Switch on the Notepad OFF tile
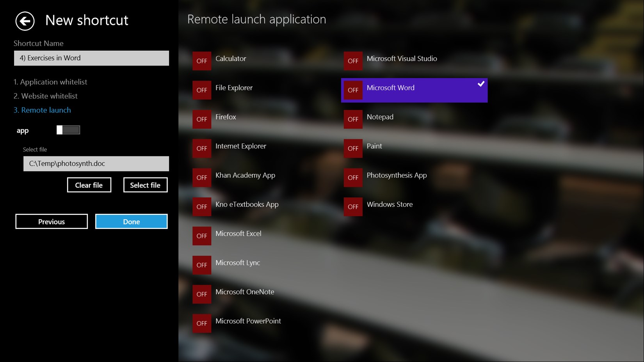Viewport: 644px width, 362px height. 353,119
